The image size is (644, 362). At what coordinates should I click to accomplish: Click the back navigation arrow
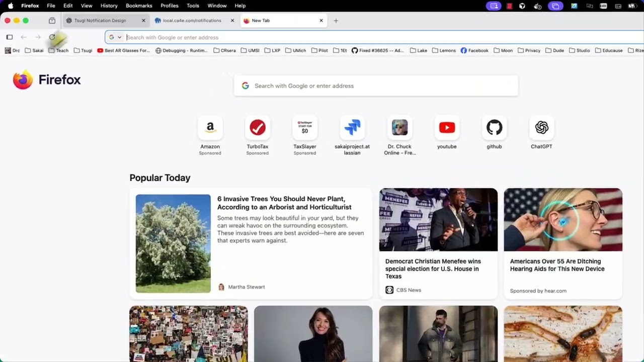[x=24, y=37]
